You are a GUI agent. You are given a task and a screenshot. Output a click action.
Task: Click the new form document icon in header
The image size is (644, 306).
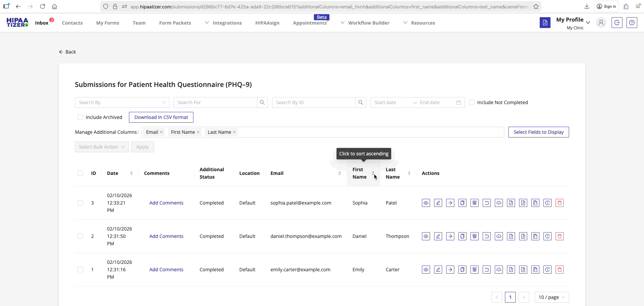[545, 23]
